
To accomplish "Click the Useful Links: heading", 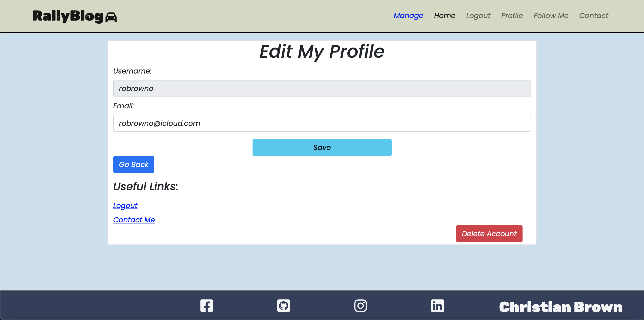I will [145, 186].
